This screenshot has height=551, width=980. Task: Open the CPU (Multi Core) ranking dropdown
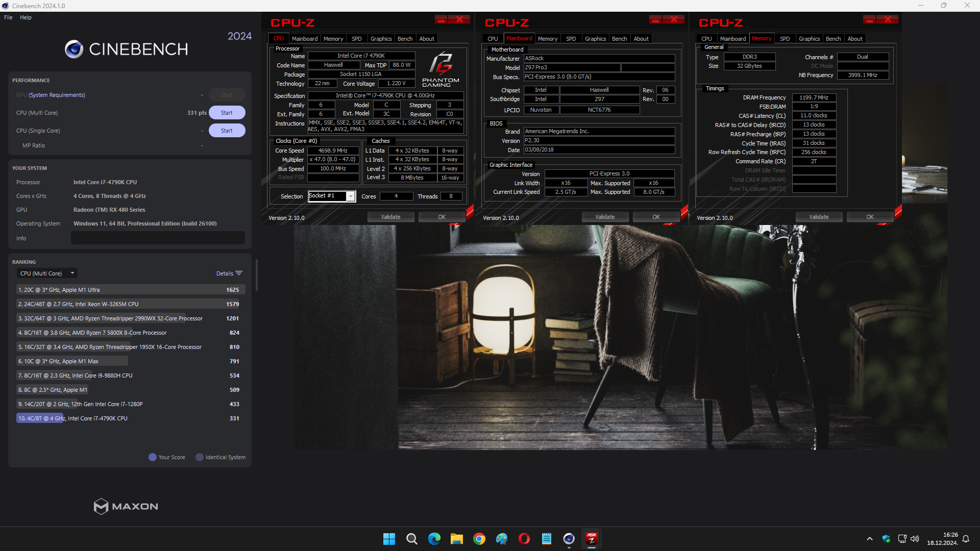47,273
